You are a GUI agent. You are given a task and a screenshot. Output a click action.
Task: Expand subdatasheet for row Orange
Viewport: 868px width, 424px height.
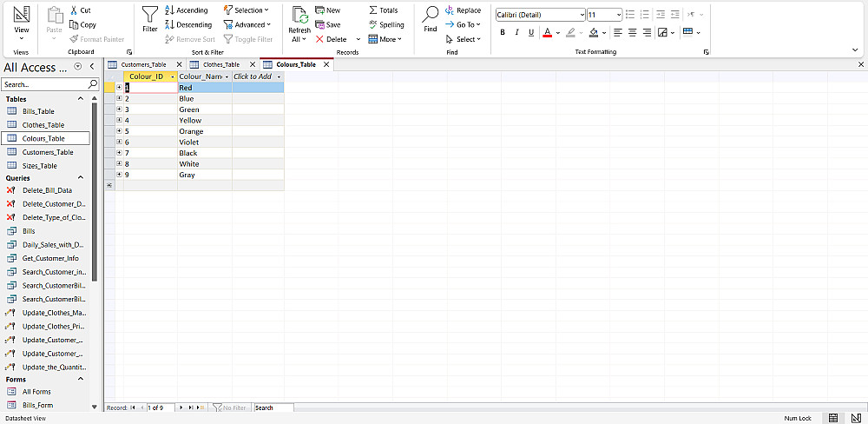[x=120, y=131]
